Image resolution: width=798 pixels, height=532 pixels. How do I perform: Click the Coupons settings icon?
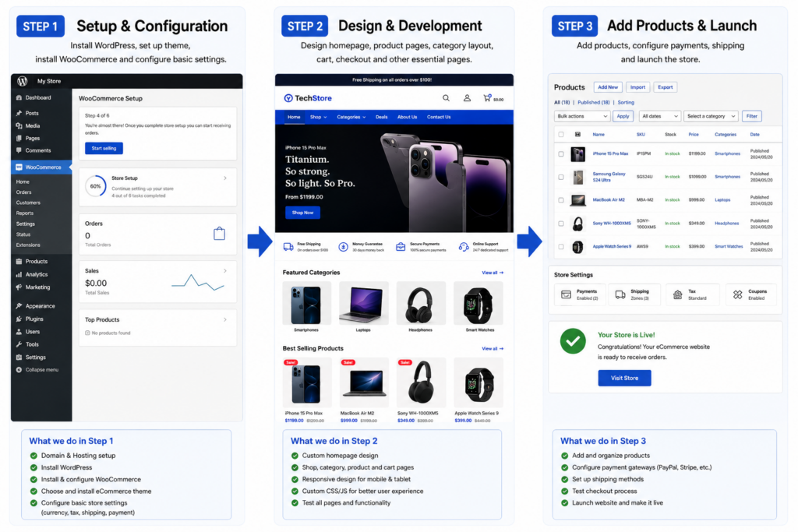(737, 294)
